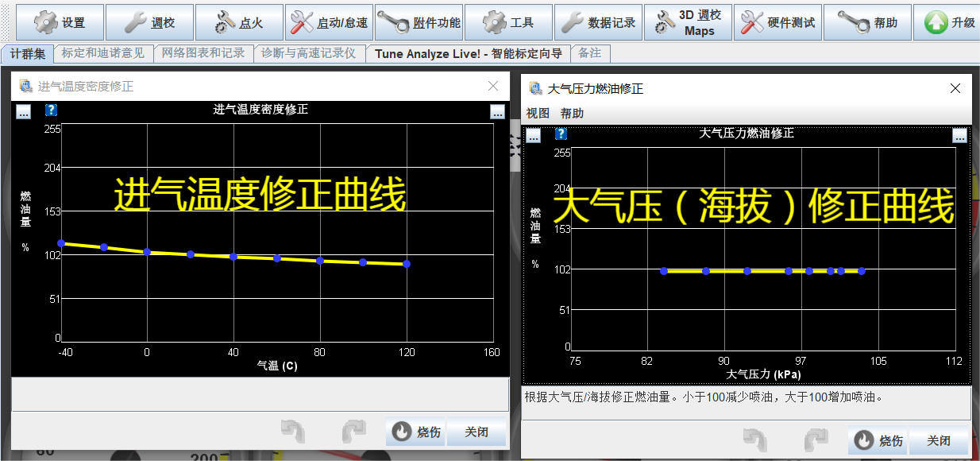Click 烧伤 button in 大气压力燃油修正 window

878,440
